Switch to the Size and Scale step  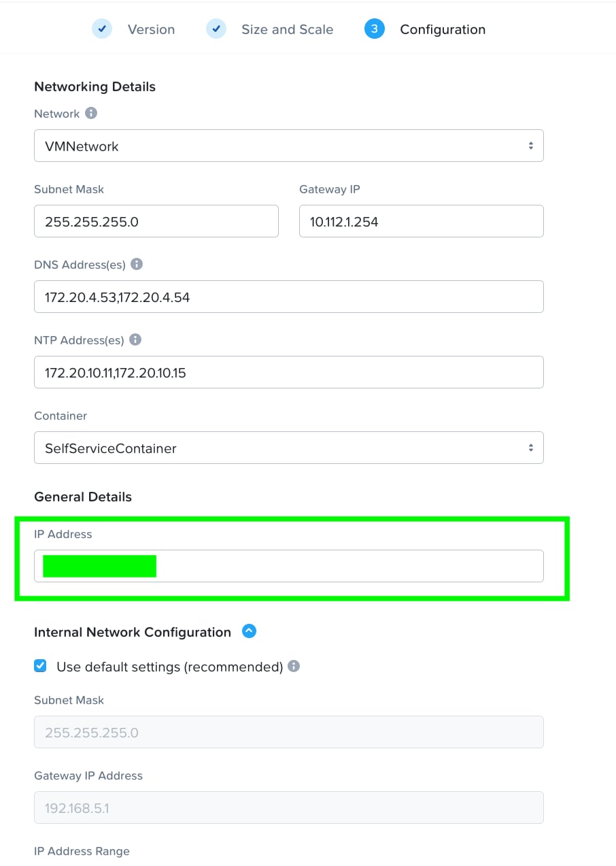287,29
